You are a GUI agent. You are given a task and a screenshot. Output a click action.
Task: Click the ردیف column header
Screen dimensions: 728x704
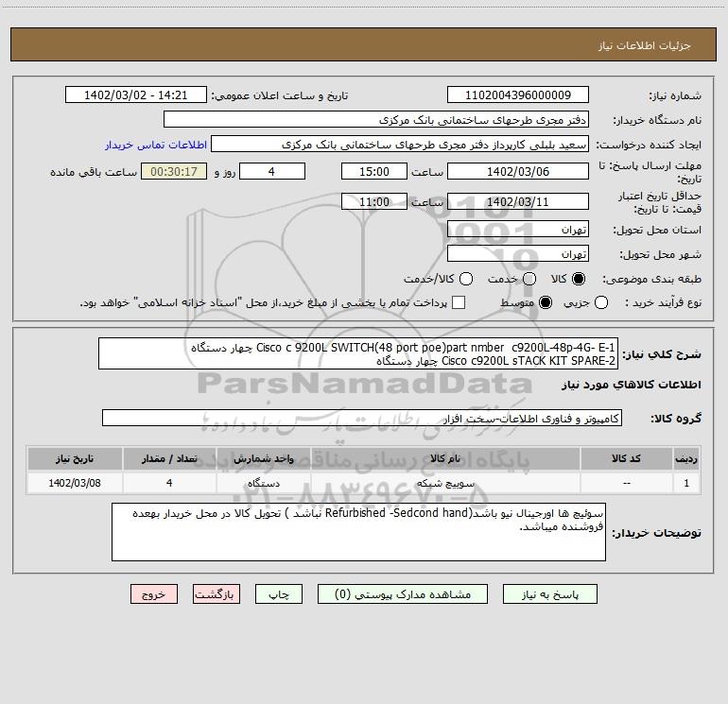(x=686, y=458)
